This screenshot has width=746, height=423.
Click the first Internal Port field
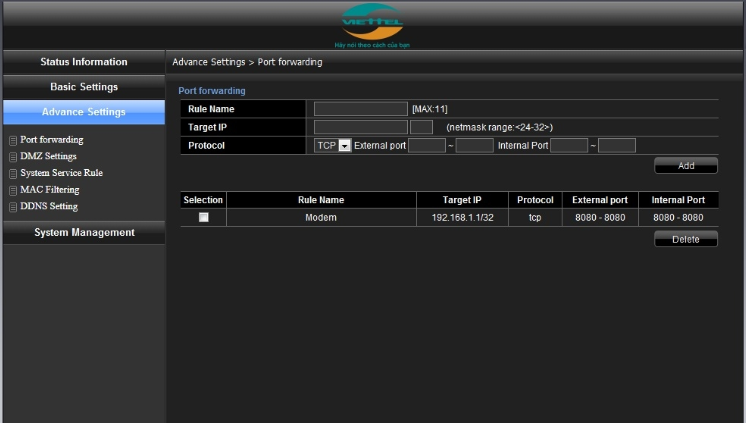568,146
